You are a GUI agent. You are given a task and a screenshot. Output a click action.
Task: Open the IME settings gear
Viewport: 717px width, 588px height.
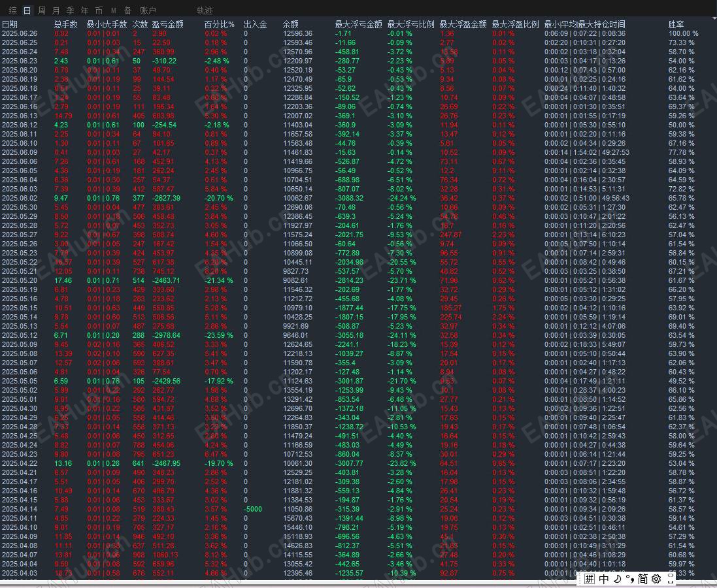pos(657,579)
